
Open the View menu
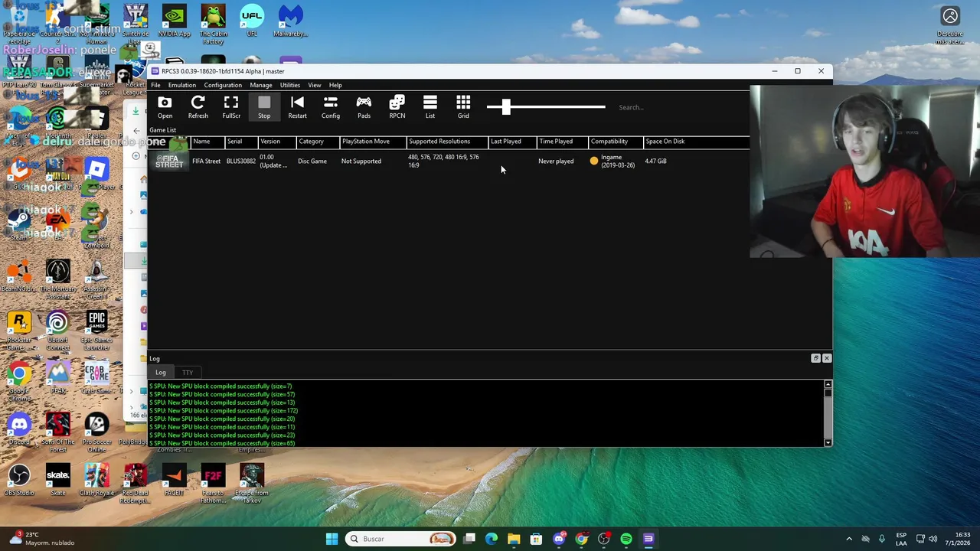point(314,85)
